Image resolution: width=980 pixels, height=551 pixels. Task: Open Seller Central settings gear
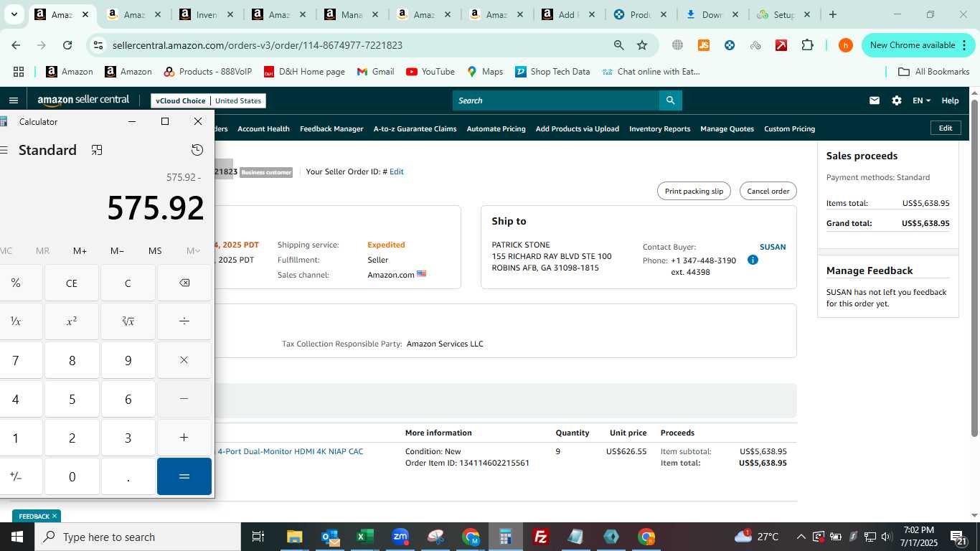coord(897,100)
